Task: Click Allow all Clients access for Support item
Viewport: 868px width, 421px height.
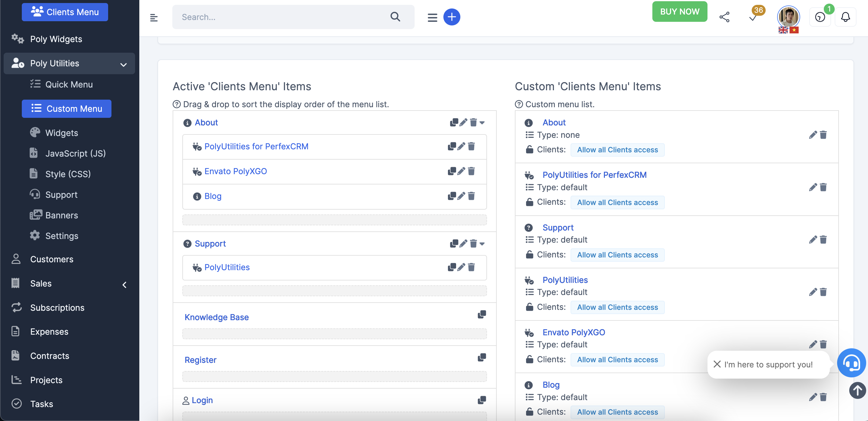Action: click(617, 255)
